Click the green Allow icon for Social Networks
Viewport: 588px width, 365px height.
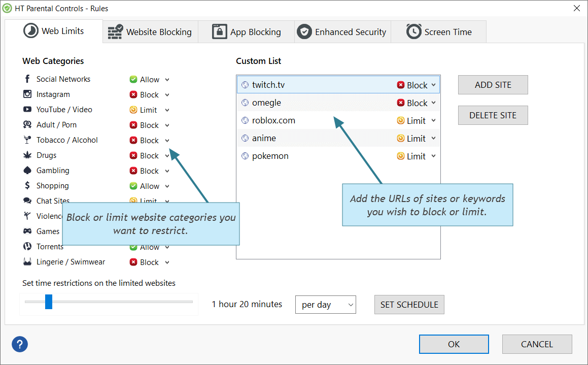point(133,79)
